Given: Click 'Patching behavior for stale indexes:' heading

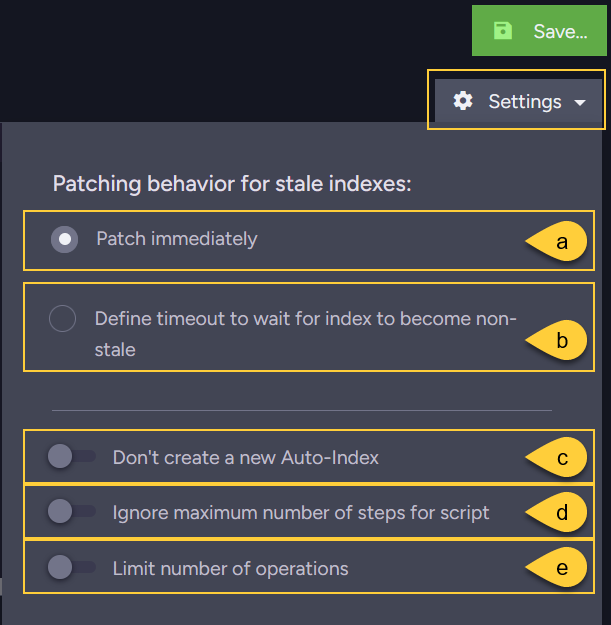Looking at the screenshot, I should click(232, 184).
